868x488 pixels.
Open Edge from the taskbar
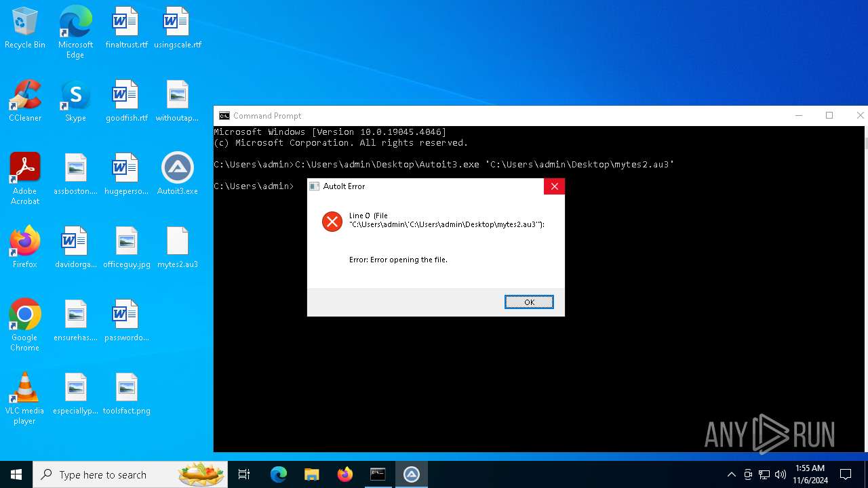tap(279, 474)
